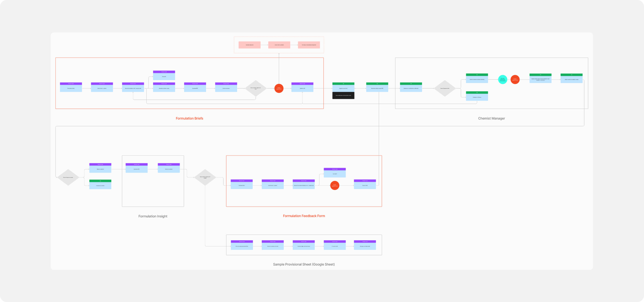Select the Save draft node in Formulation Briefs
The height and width of the screenshot is (302, 644).
tap(164, 75)
